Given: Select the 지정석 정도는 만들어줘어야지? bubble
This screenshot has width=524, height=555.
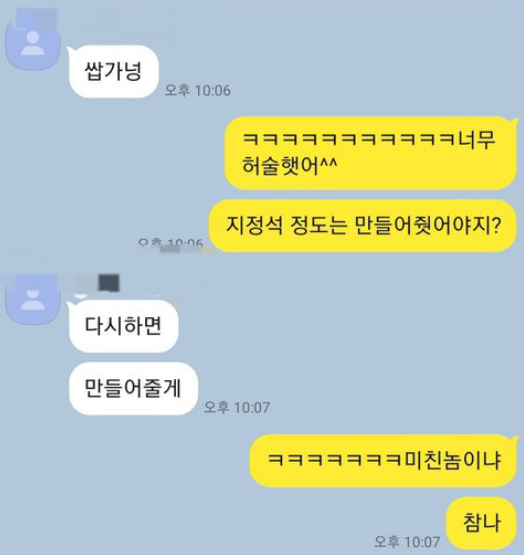Looking at the screenshot, I should pos(363,225).
